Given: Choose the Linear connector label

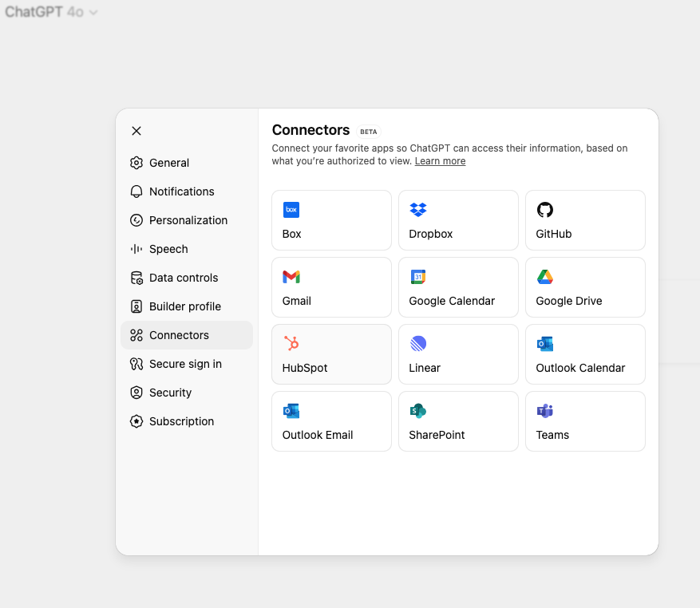Looking at the screenshot, I should tap(425, 368).
